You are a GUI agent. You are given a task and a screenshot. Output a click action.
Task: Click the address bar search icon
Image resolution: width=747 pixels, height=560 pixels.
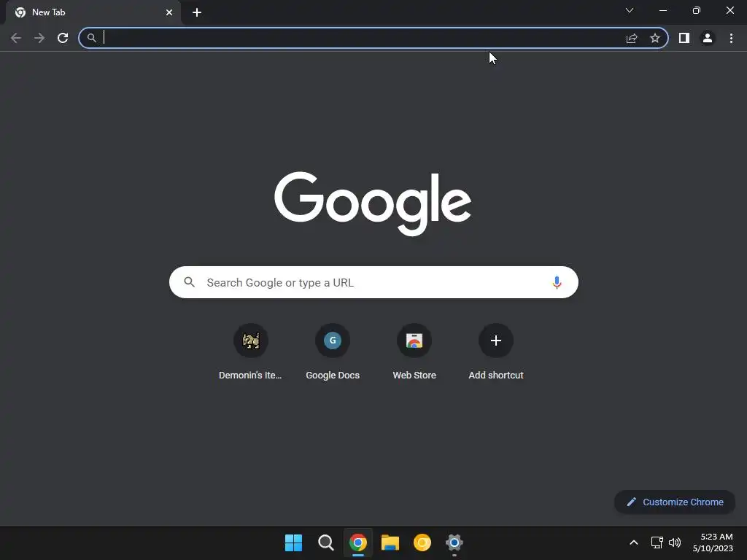tap(91, 38)
